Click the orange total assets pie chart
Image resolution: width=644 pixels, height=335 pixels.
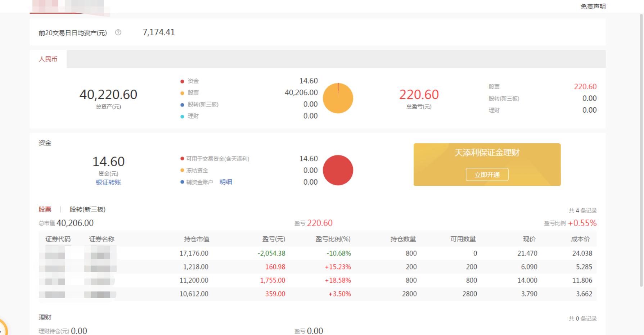coord(338,98)
